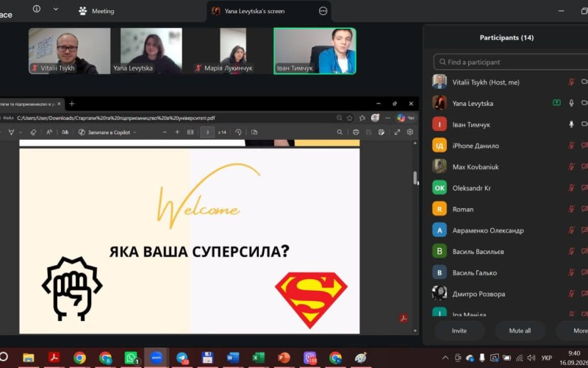Activate the Read aloud icon
588x368 pixels.
coord(49,132)
